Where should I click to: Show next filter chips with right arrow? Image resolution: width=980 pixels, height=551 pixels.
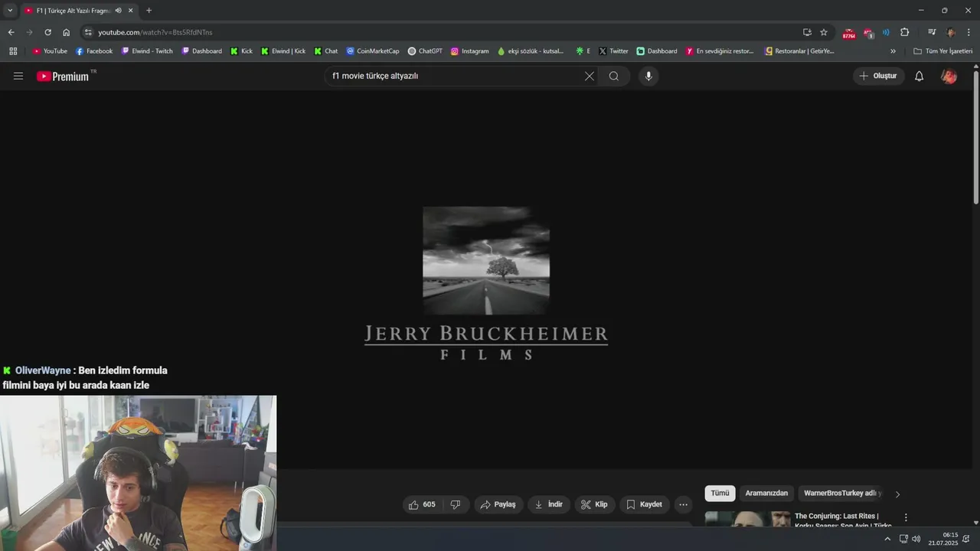pos(897,494)
